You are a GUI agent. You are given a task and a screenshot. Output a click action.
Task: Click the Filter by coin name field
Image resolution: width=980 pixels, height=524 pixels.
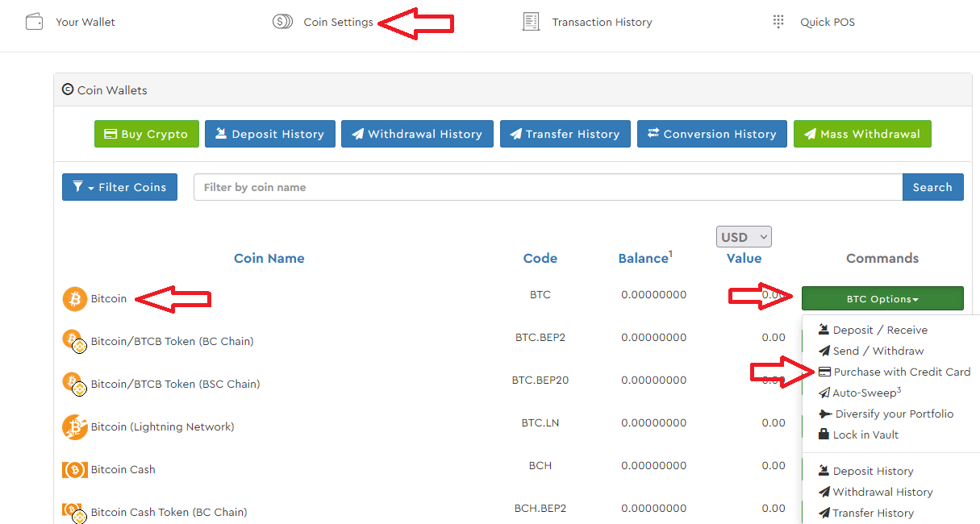pyautogui.click(x=548, y=187)
